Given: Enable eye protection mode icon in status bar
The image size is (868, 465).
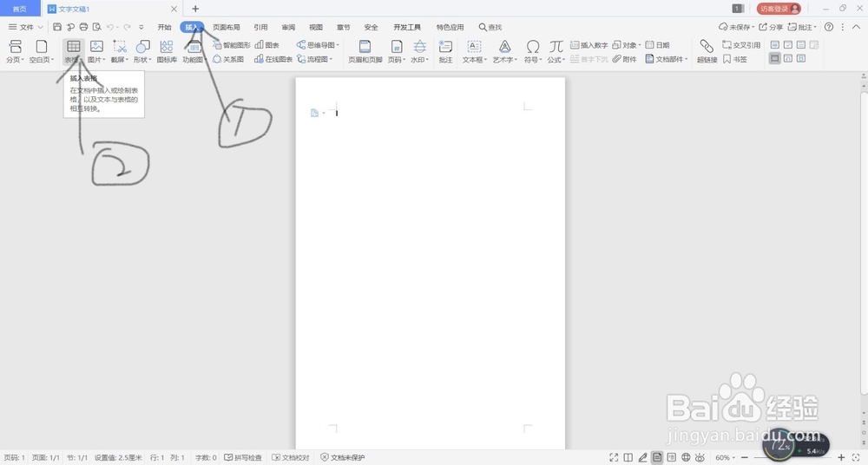Looking at the screenshot, I should [x=700, y=457].
